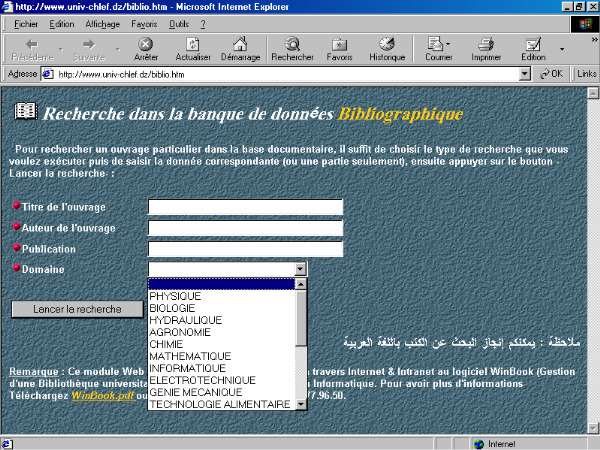
Task: Restore the Internet Explorer window size
Action: coord(579,7)
